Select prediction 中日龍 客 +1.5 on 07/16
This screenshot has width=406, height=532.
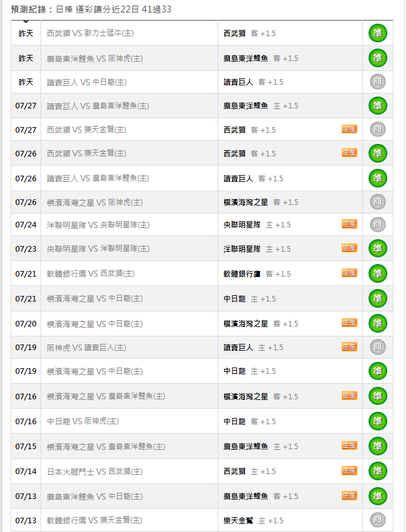pos(249,421)
